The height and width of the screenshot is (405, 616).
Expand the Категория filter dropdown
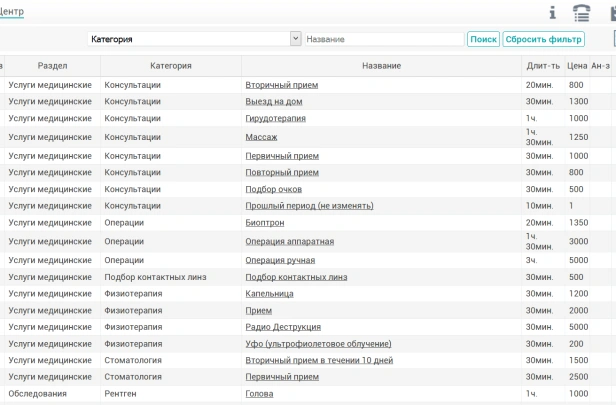tap(295, 39)
